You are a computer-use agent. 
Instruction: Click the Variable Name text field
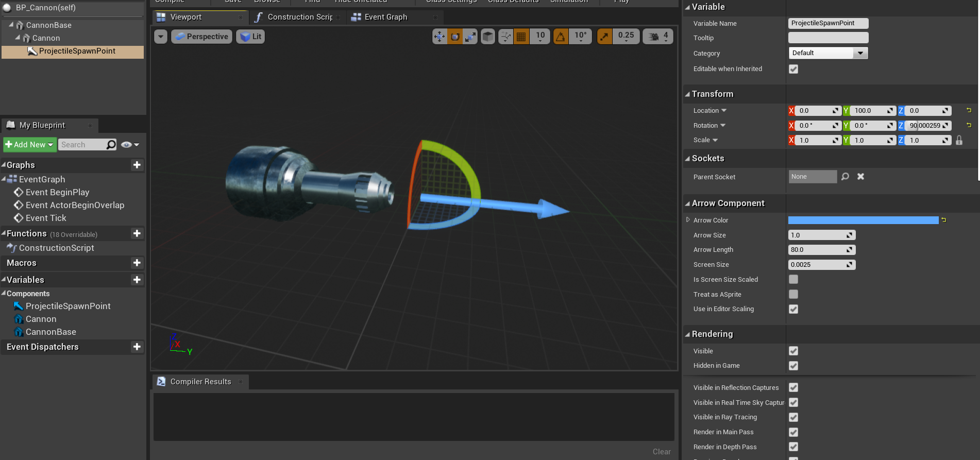tap(828, 23)
